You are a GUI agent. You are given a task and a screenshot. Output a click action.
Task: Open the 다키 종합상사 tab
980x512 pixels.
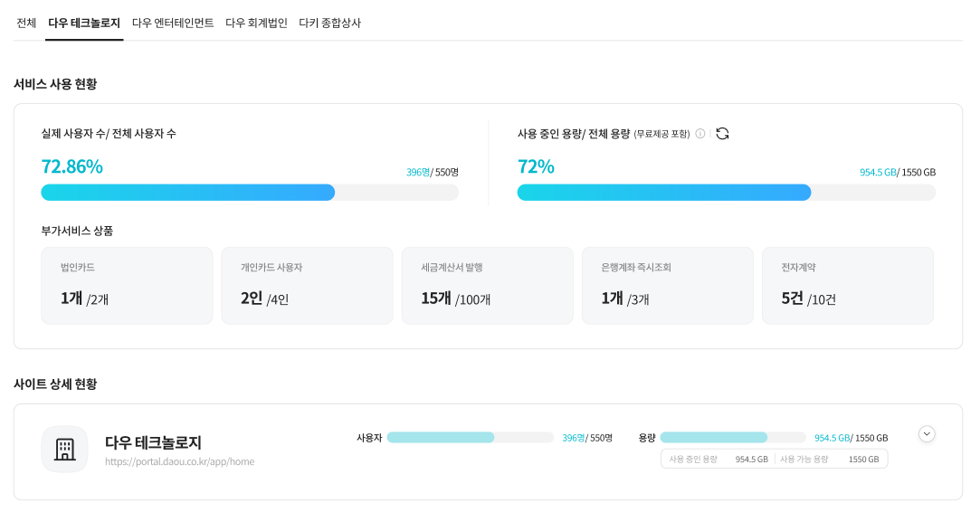(329, 23)
